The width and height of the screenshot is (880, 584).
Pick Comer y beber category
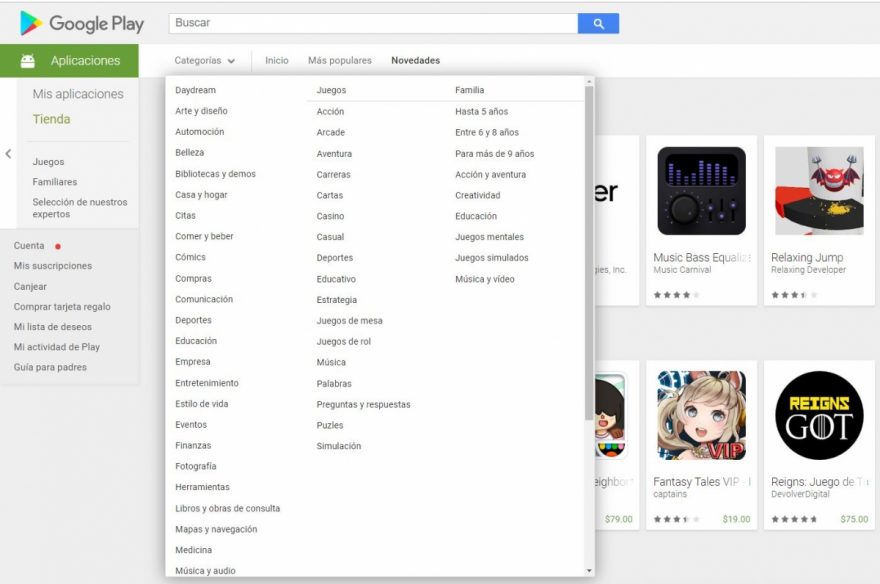tap(204, 236)
